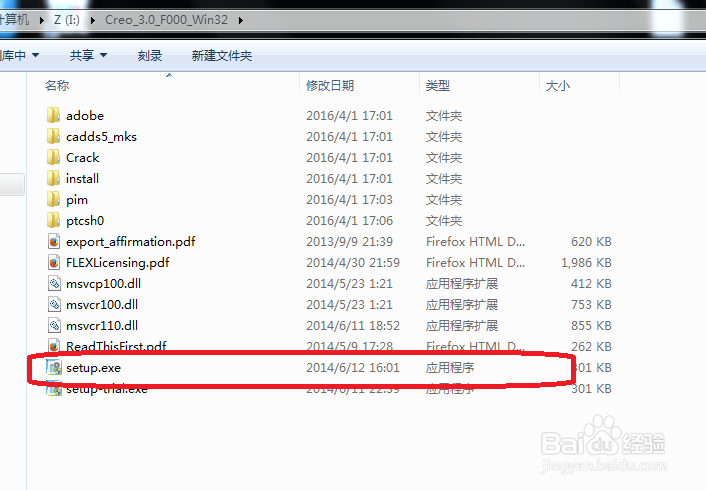Select Z (I:) in the address bar

click(x=67, y=20)
